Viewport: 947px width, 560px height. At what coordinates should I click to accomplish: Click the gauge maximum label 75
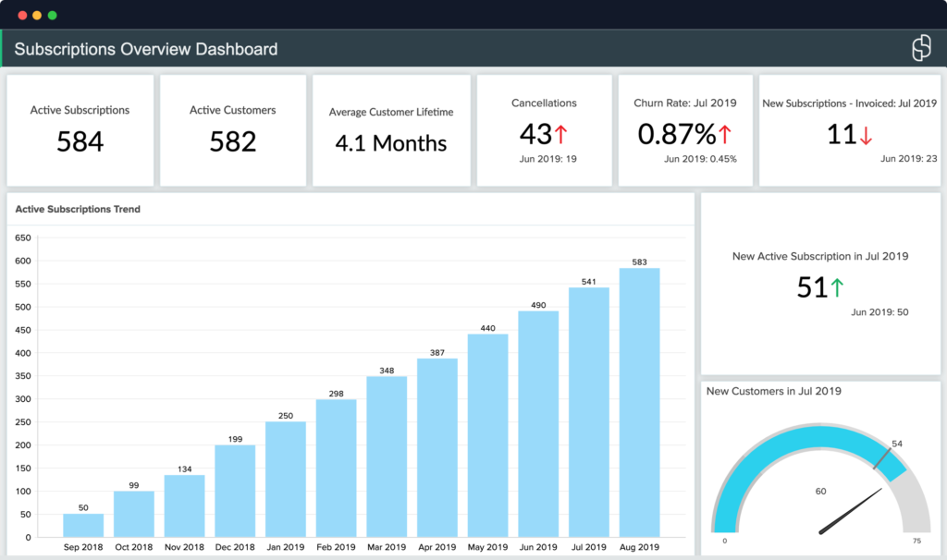point(916,541)
